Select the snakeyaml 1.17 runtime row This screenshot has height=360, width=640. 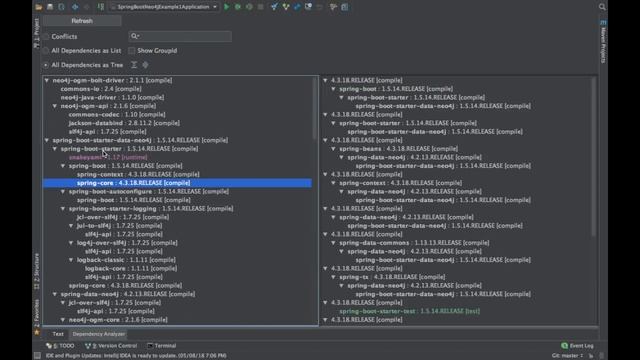(x=108, y=158)
